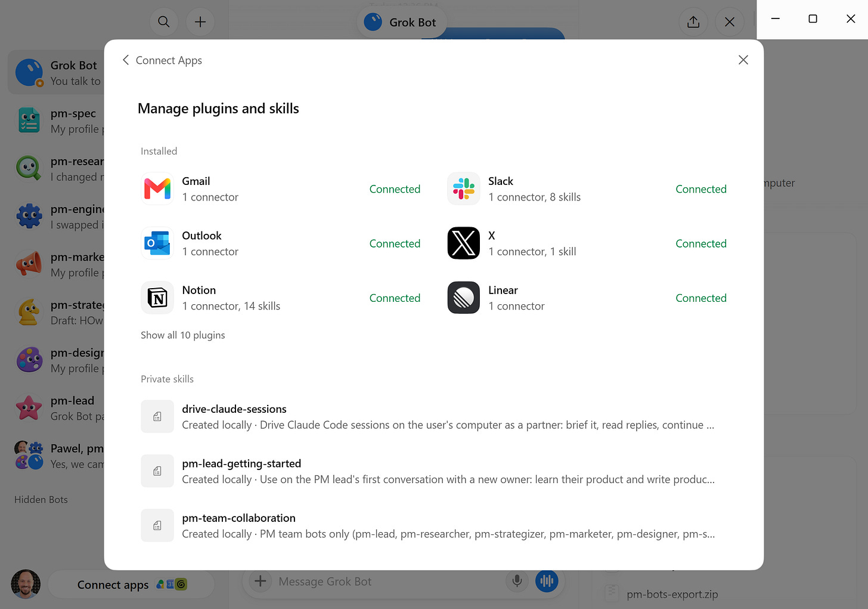Open the pm-research bot avatar

(x=29, y=168)
